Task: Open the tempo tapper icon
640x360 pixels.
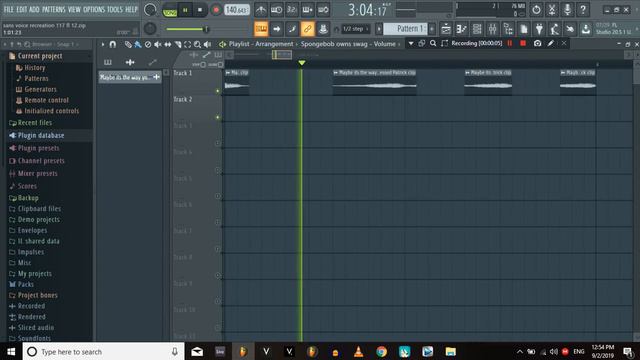Action: pyautogui.click(x=554, y=29)
